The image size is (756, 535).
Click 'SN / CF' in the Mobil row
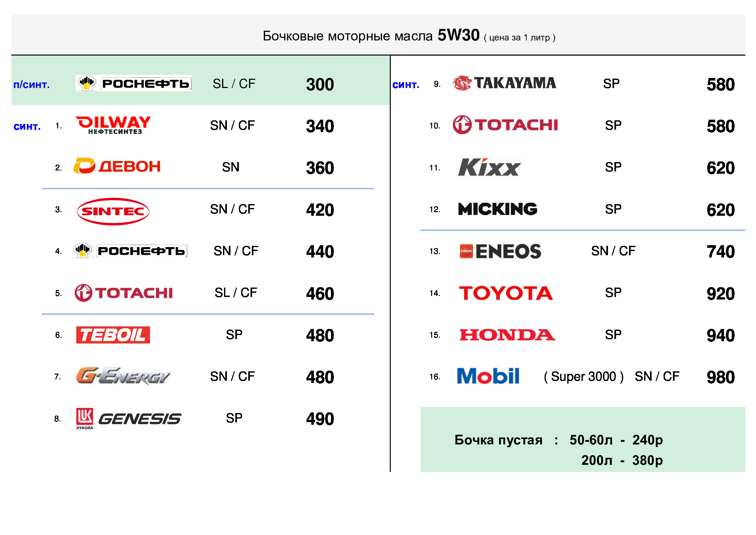point(657,377)
